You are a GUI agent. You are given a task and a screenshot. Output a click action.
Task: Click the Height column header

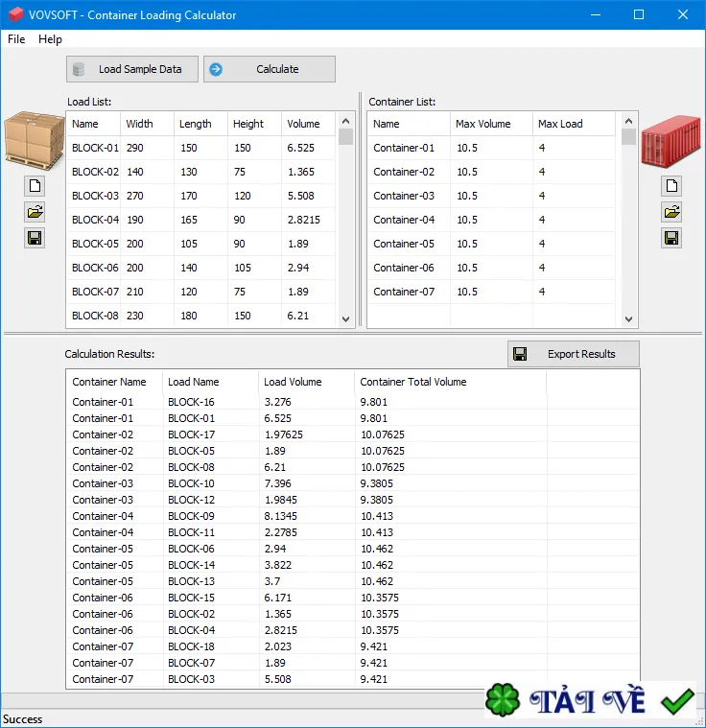tap(254, 124)
